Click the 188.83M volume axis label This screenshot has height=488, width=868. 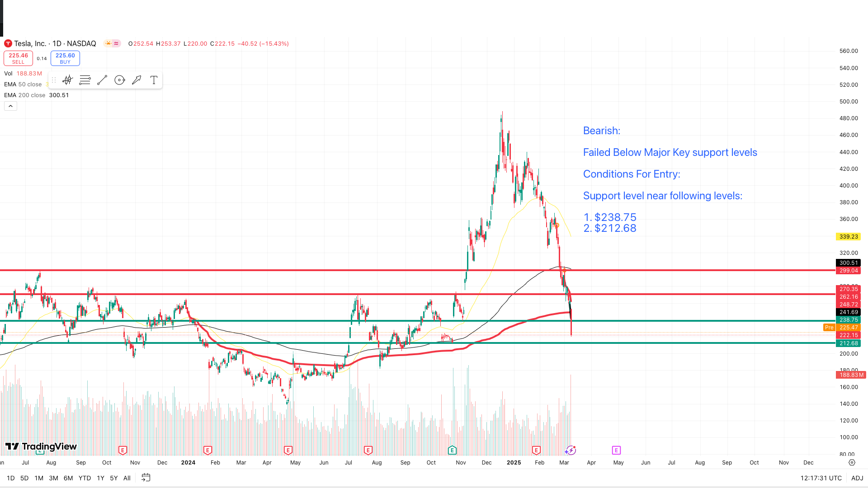point(851,375)
